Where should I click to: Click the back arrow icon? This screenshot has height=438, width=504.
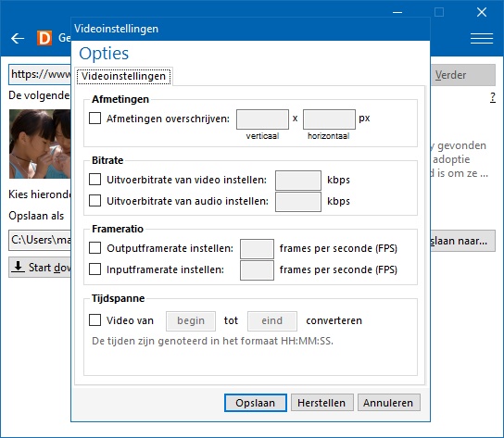[18, 39]
